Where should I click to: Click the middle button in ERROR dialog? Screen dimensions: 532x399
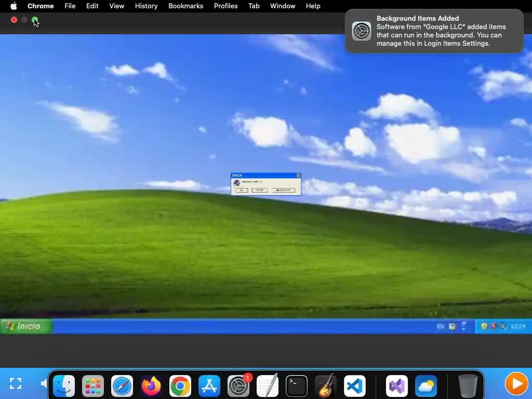point(260,190)
